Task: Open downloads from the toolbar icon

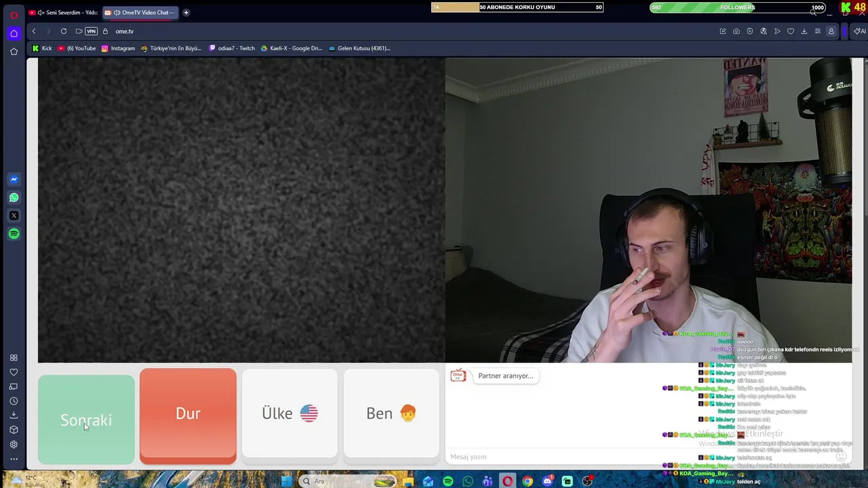Action: 804,31
